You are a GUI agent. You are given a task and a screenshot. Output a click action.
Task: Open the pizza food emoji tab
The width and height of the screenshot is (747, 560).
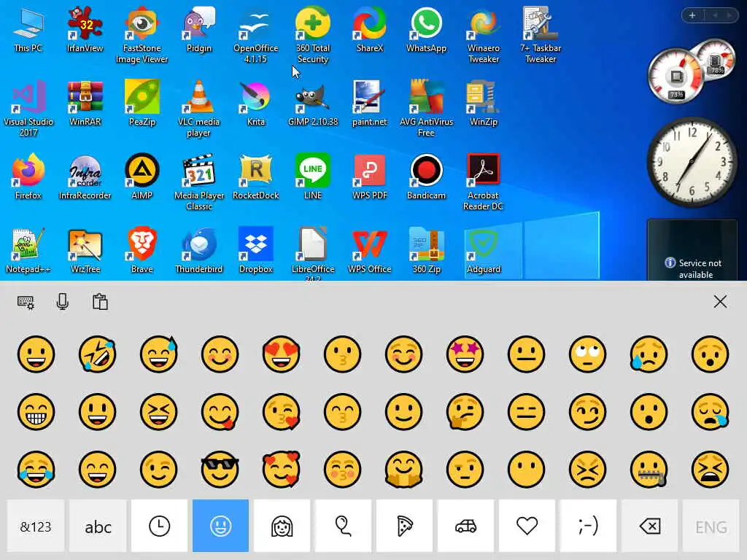click(x=404, y=526)
